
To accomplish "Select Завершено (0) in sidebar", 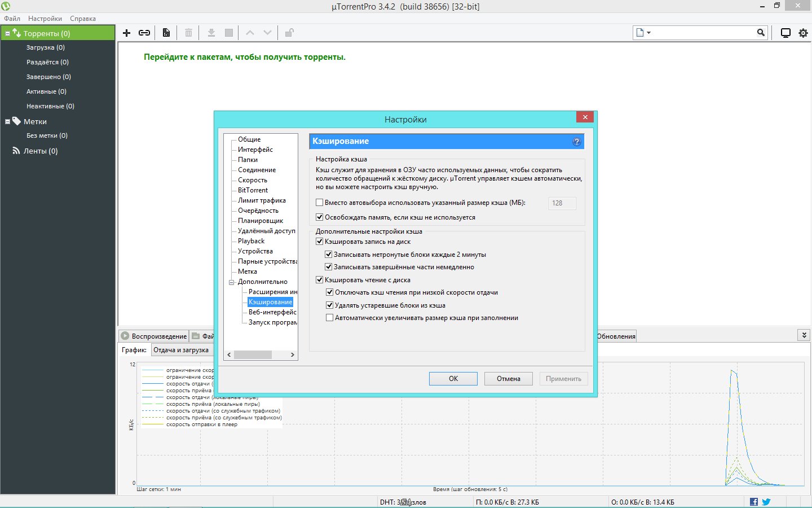I will (x=48, y=77).
